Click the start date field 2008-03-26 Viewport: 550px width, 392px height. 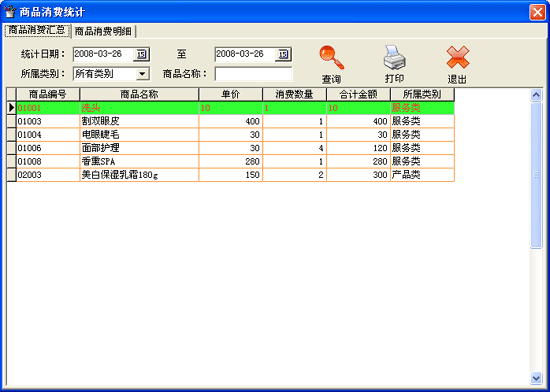coord(103,54)
